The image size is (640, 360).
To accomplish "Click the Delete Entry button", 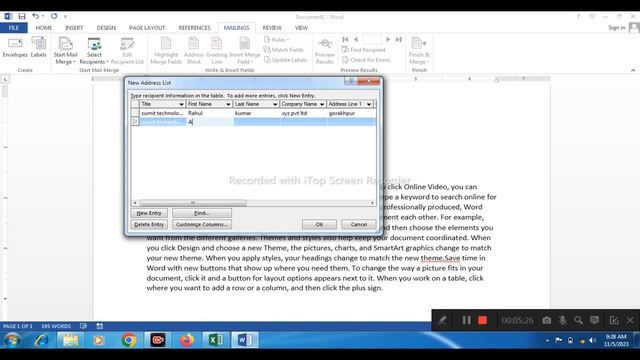I will tap(149, 224).
